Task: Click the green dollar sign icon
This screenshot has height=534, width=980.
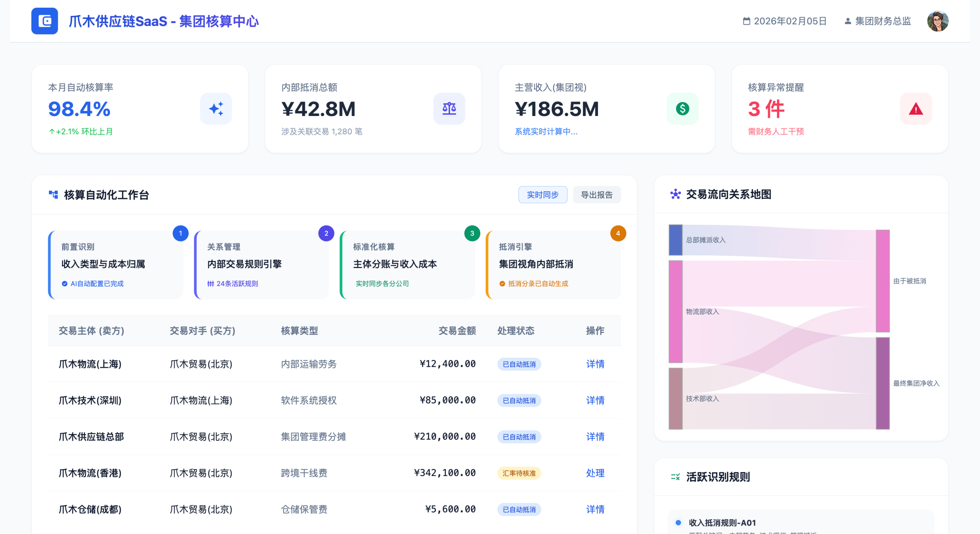Action: click(682, 109)
